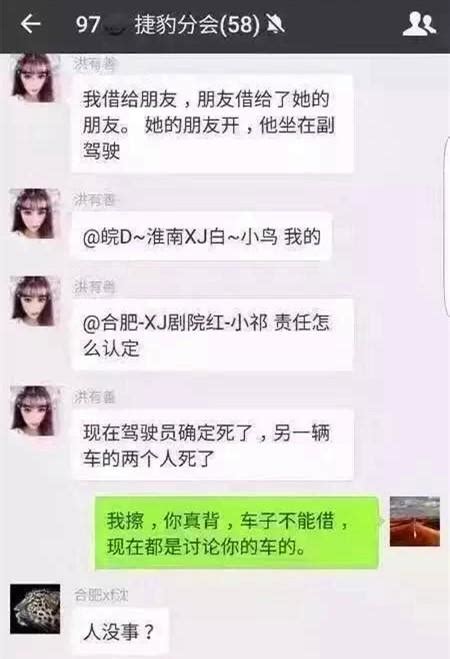The image size is (450, 659).
Task: Tap the back arrow in header
Action: coord(31,24)
